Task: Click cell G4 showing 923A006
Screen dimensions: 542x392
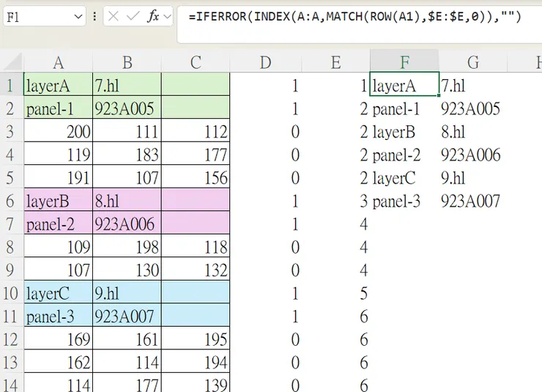Action: coord(473,153)
